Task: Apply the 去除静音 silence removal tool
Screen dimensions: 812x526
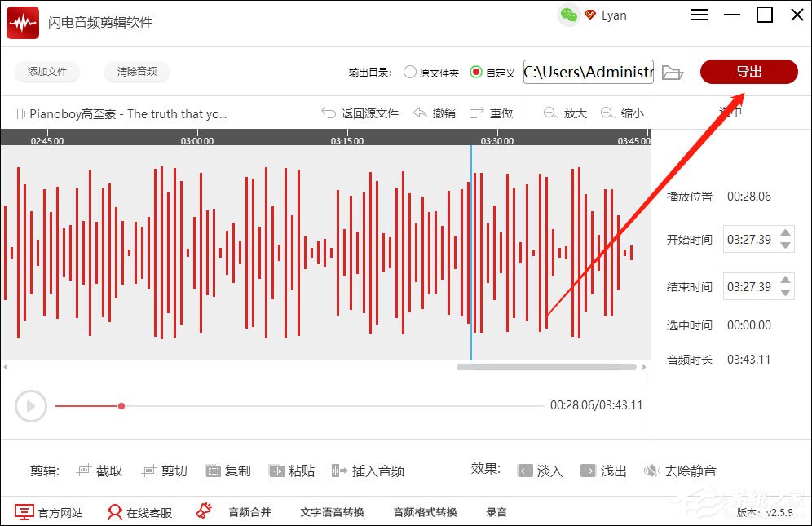Action: click(x=683, y=471)
